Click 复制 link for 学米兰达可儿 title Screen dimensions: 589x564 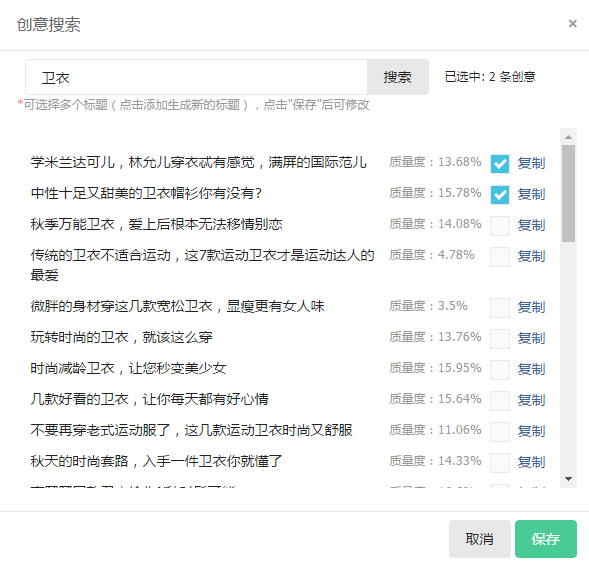tap(531, 163)
